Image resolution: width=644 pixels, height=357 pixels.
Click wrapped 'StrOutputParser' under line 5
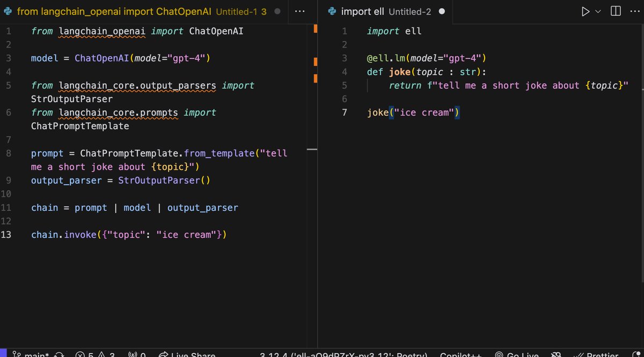pyautogui.click(x=72, y=99)
